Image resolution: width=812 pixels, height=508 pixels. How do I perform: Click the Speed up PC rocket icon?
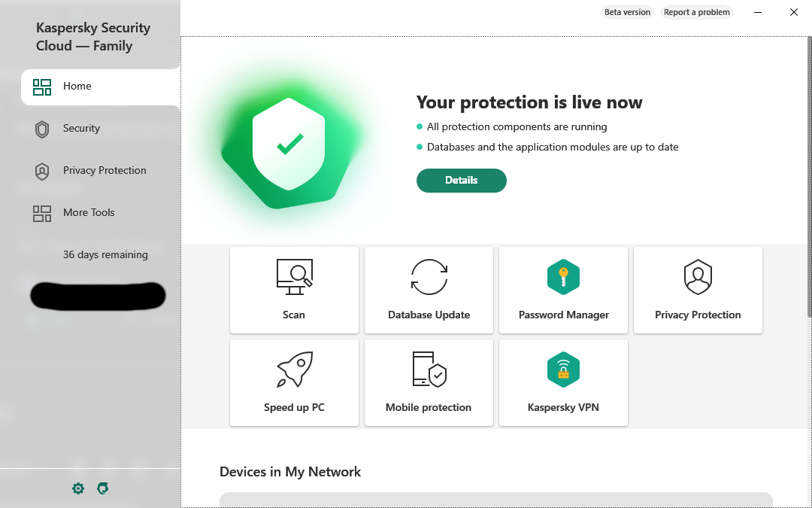point(294,370)
